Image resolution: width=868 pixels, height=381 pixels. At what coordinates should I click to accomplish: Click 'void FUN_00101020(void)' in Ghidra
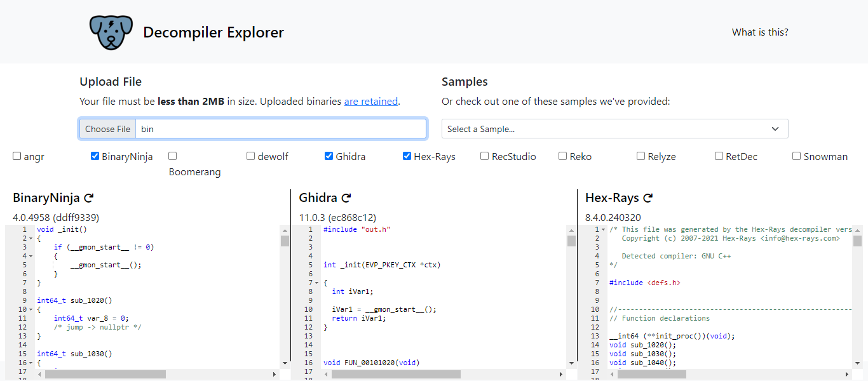(372, 363)
